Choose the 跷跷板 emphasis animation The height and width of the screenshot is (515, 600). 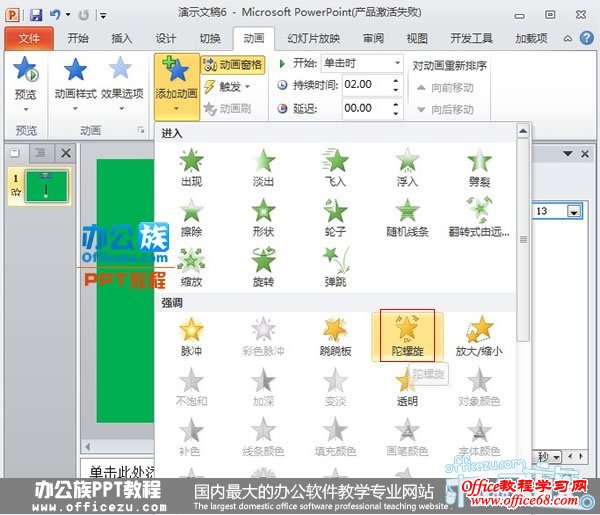pos(334,335)
